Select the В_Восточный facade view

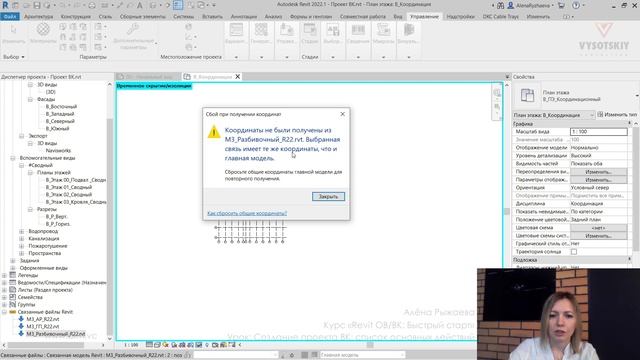[x=61, y=107]
